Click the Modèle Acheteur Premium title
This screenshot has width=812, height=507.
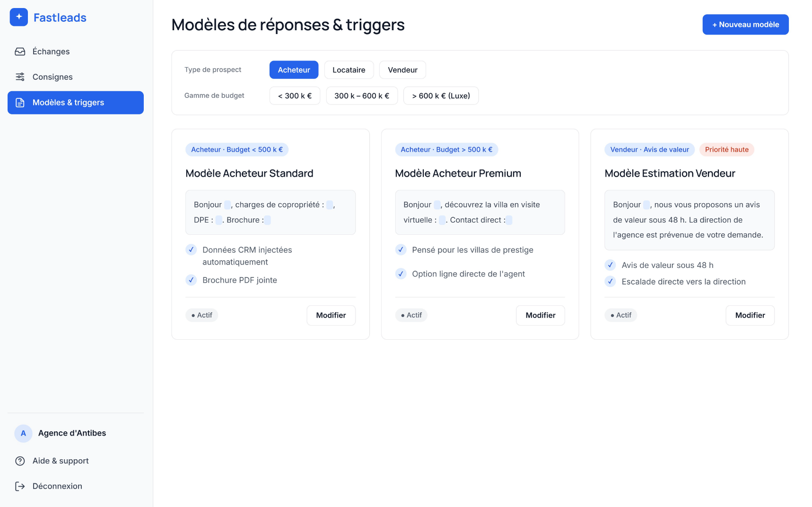(x=458, y=173)
